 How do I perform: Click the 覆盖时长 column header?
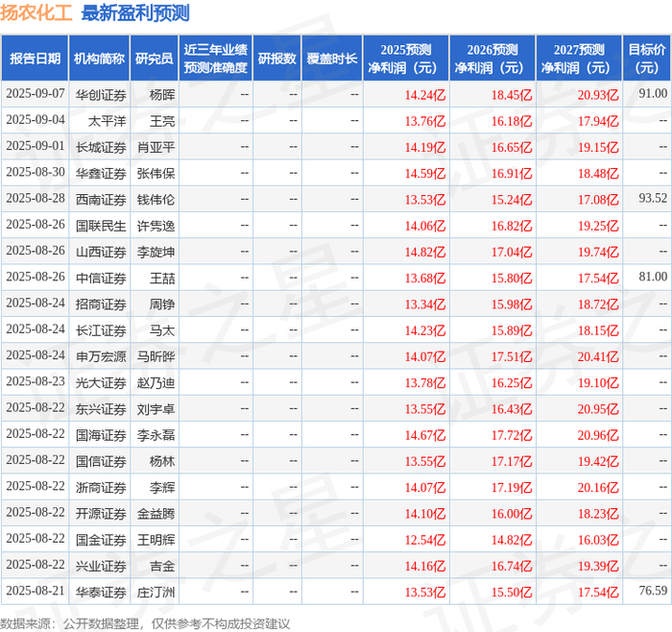click(x=332, y=59)
